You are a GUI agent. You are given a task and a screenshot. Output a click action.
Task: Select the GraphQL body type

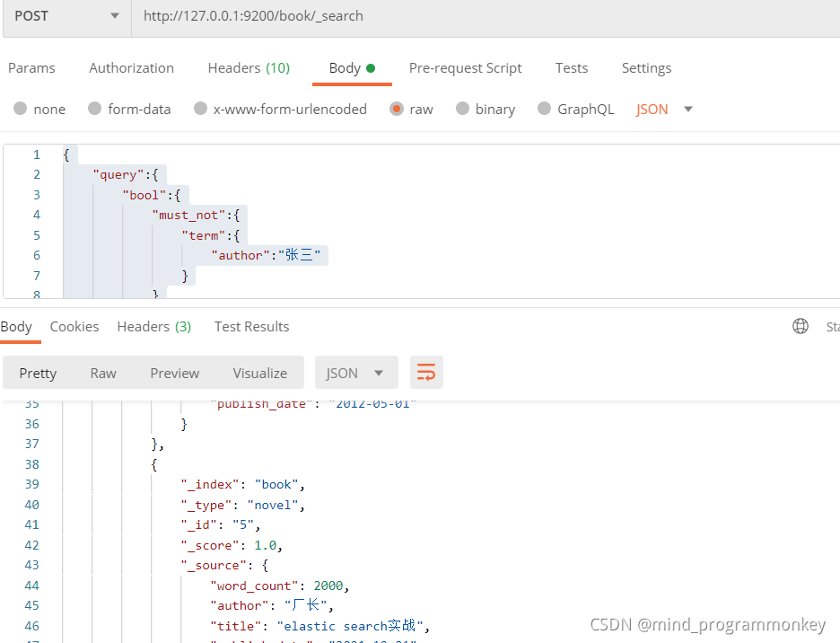click(576, 109)
